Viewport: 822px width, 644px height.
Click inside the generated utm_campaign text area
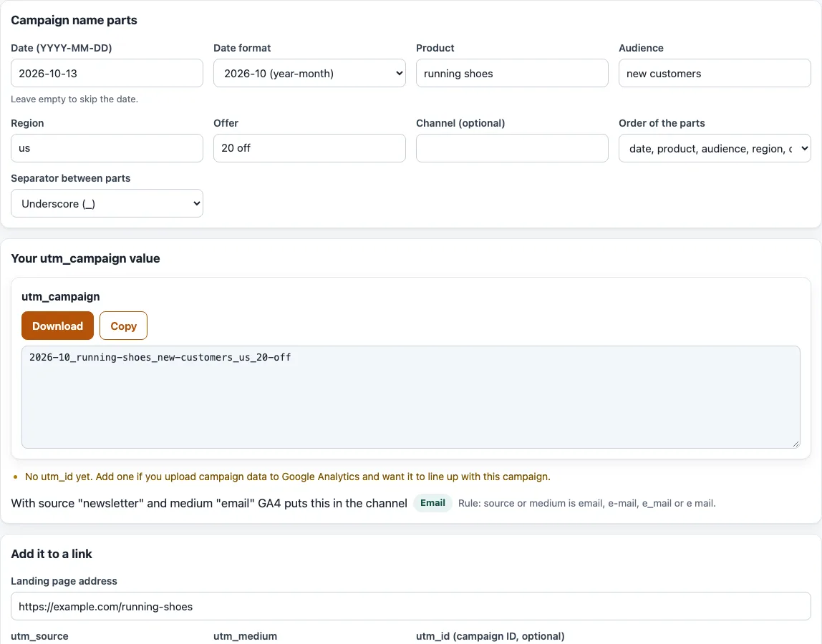click(x=411, y=396)
